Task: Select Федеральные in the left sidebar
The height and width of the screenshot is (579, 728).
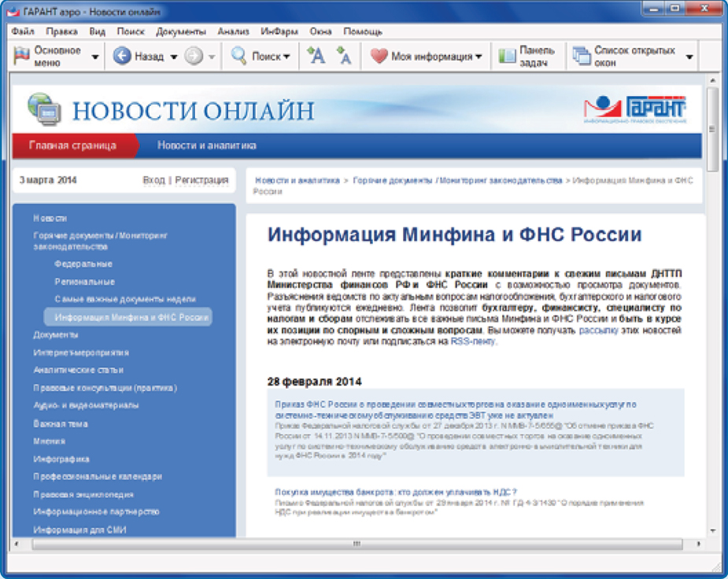Action: 83,264
